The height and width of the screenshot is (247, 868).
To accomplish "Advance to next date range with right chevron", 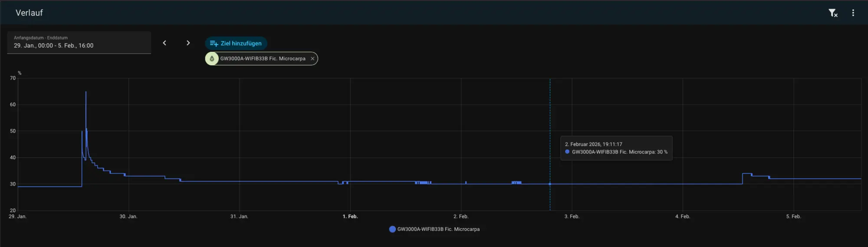I will (x=188, y=43).
